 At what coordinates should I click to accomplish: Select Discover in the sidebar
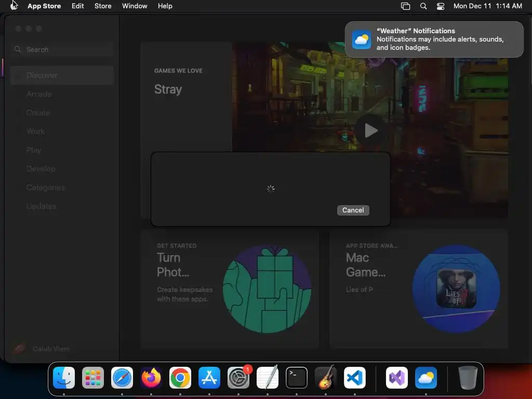62,75
